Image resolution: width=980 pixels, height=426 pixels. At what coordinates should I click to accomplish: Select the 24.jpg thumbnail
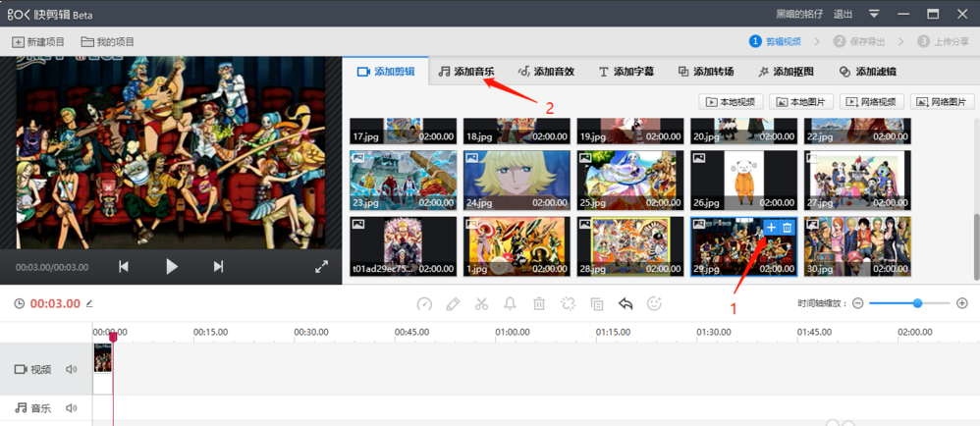click(x=517, y=180)
